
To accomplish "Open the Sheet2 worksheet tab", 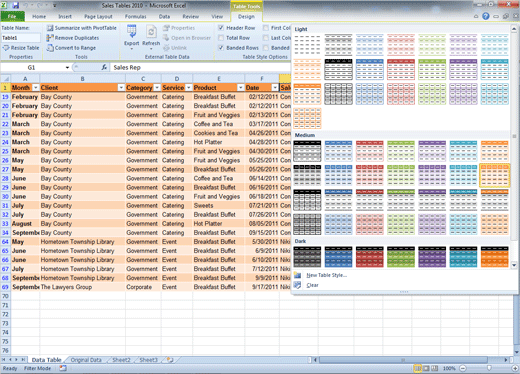I will 121,360.
